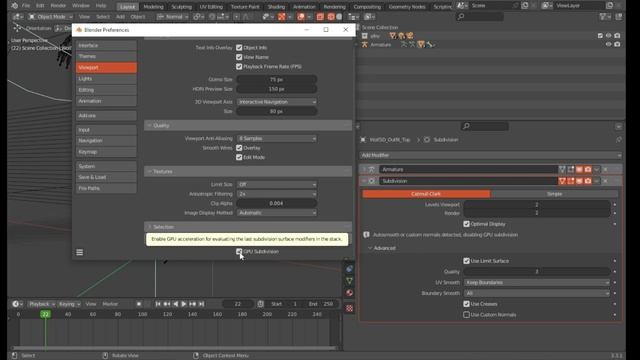Play the animation forward

(x=184, y=304)
